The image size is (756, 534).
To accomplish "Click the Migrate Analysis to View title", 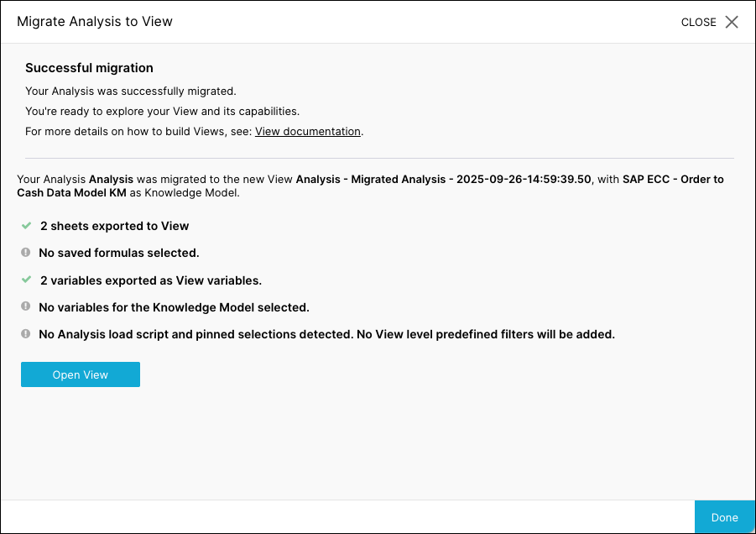I will click(95, 22).
